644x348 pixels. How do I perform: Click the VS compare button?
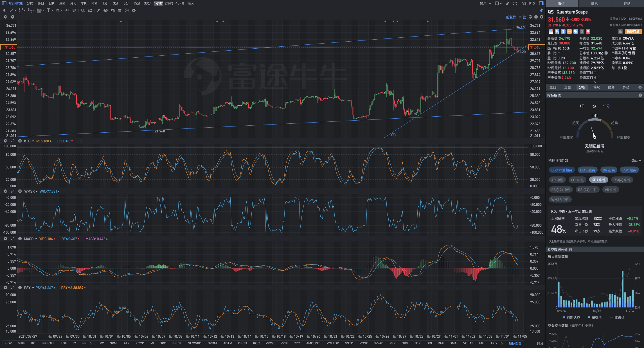tap(524, 3)
